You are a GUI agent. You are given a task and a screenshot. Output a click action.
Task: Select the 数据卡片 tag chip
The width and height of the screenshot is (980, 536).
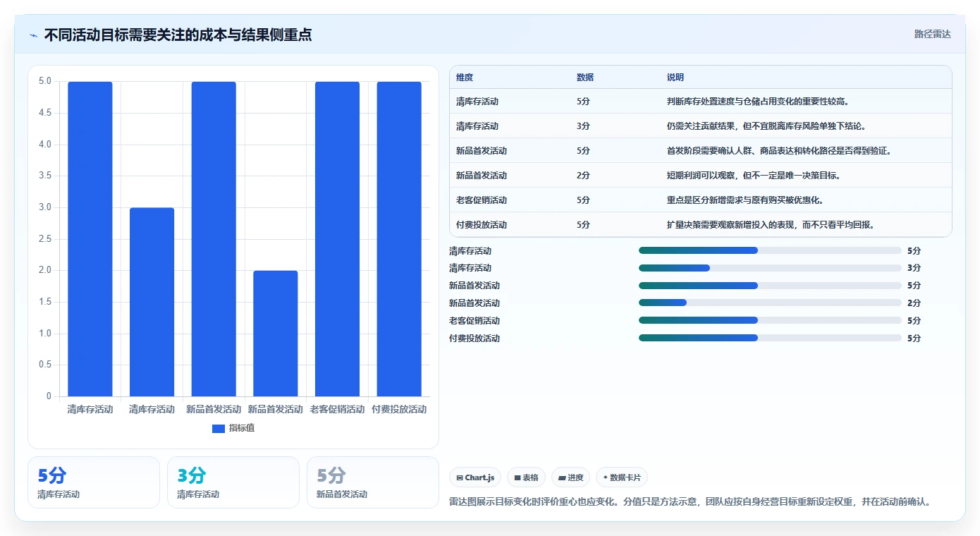click(621, 477)
